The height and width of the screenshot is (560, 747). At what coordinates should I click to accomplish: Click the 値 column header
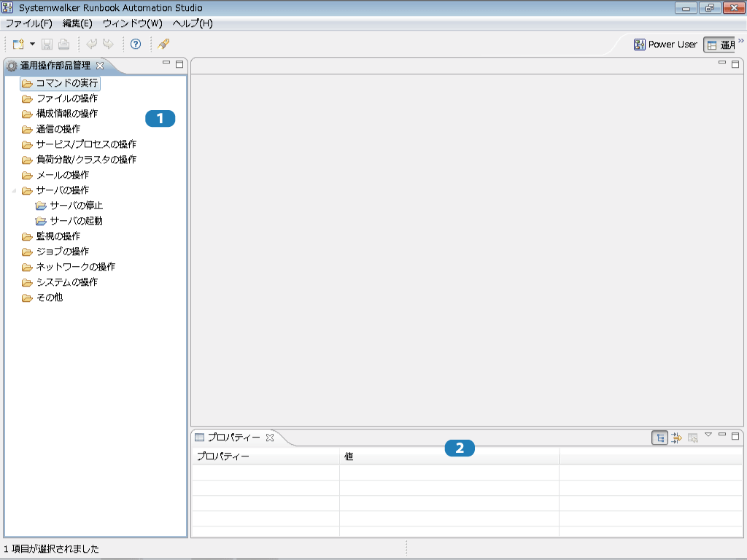[449, 456]
